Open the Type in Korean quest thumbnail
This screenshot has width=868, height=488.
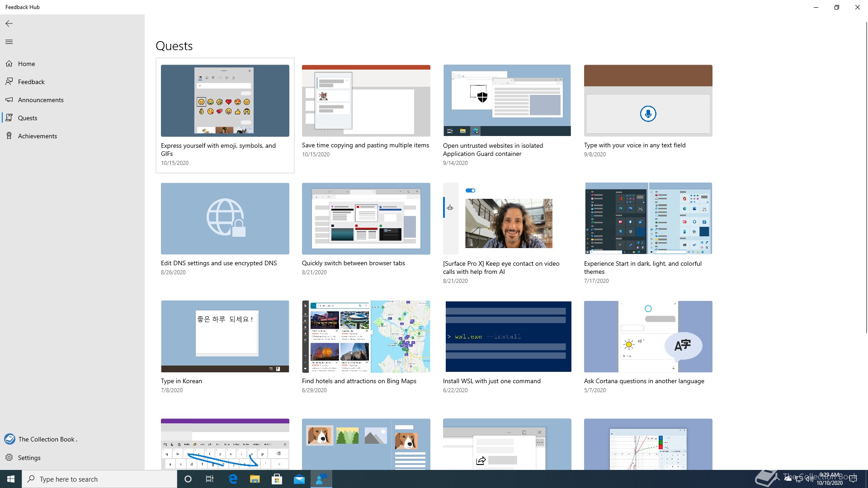tap(225, 337)
